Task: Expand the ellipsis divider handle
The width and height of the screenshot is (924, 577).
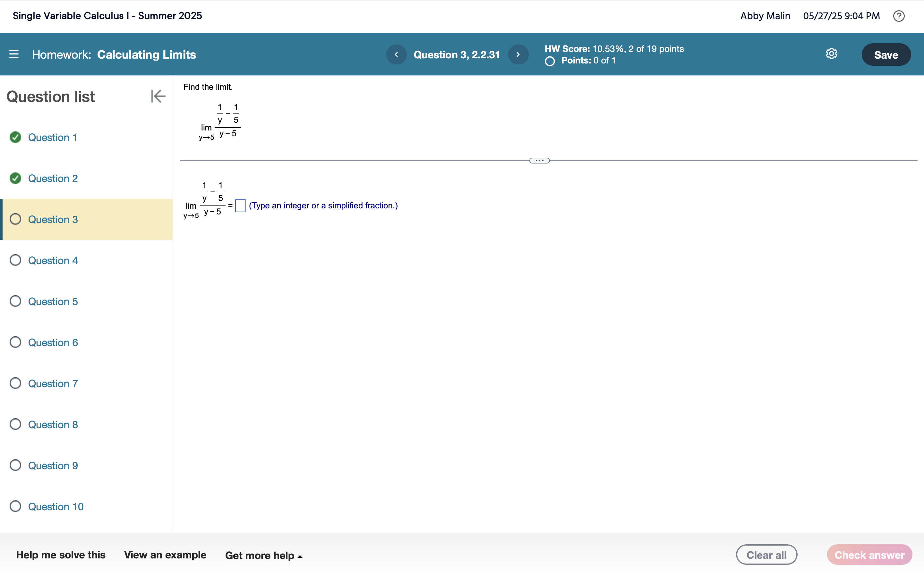Action: [539, 161]
